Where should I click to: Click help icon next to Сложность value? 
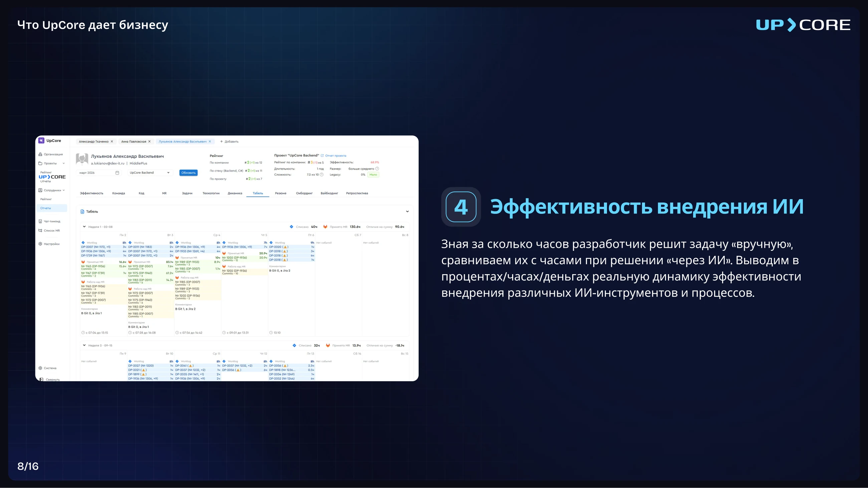click(x=322, y=174)
